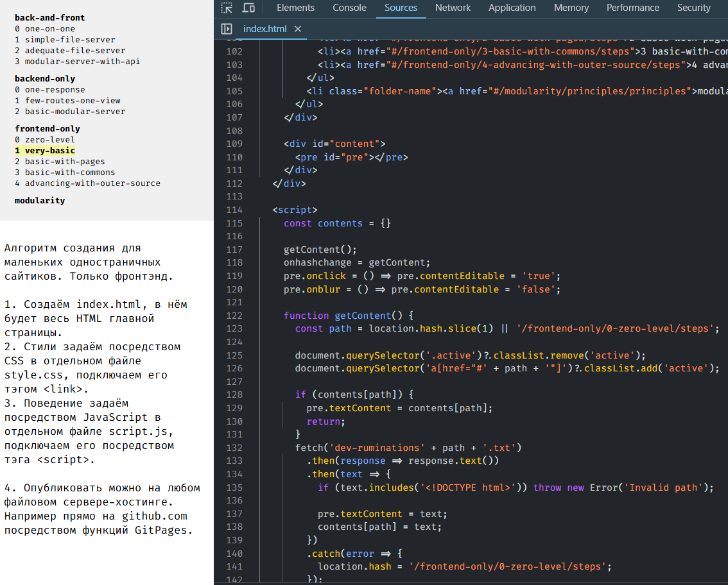
Task: Select the highlighted 1 very-basic link
Action: (44, 150)
